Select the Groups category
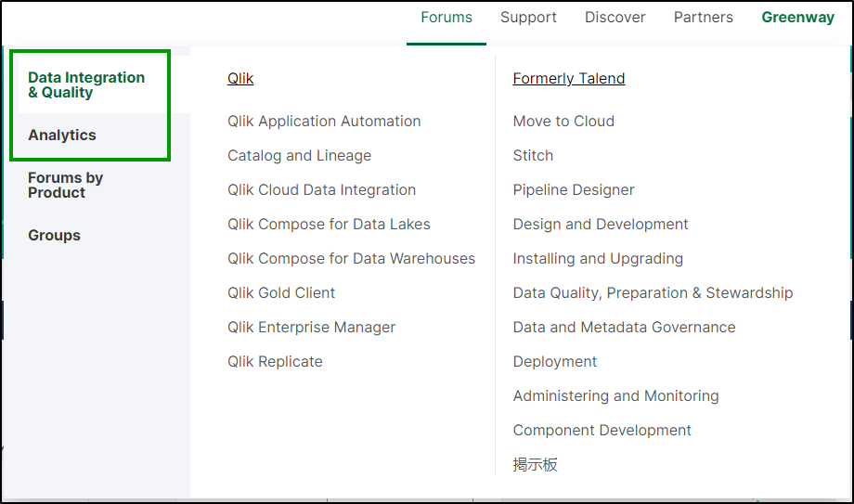 54,236
